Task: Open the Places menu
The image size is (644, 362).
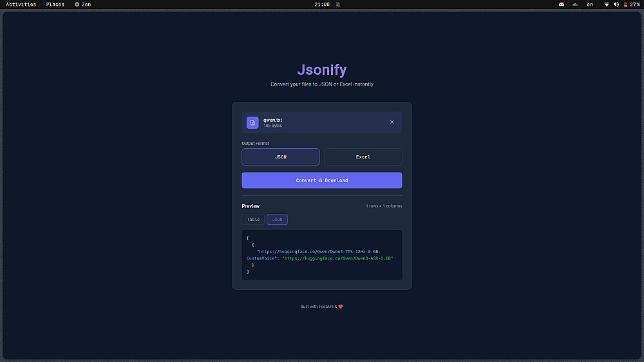Action: (x=55, y=5)
